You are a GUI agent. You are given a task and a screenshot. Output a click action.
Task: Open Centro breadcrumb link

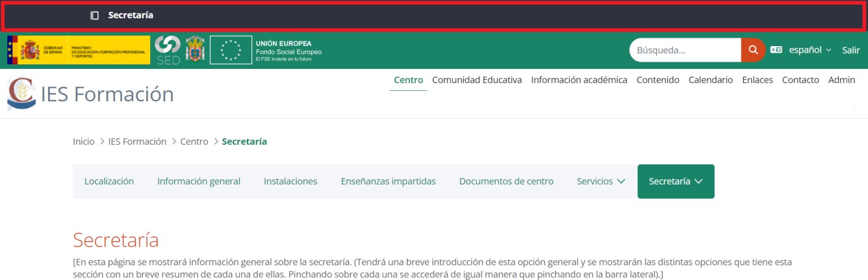(x=194, y=141)
